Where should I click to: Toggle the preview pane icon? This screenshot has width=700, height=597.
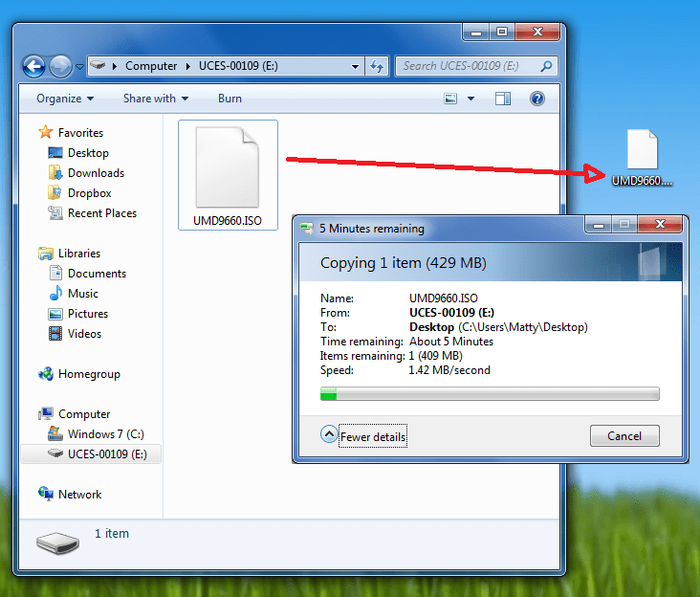[503, 99]
